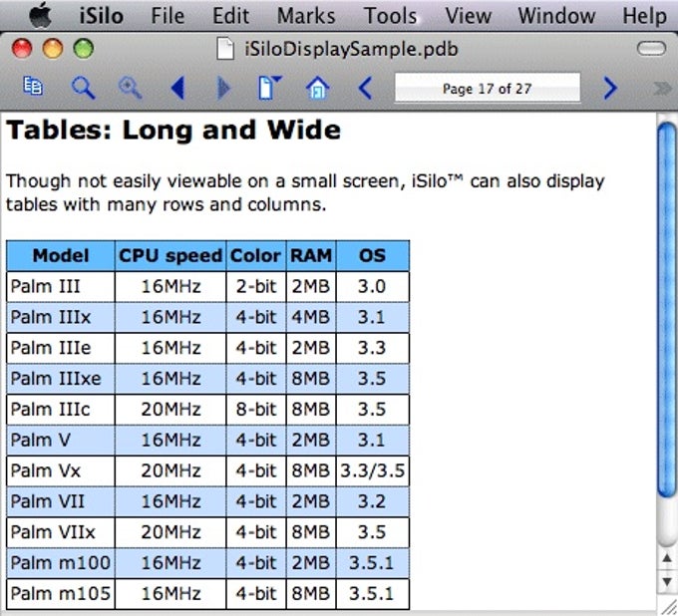The height and width of the screenshot is (616, 678).
Task: Select the Palm VII model cell
Action: [61, 501]
